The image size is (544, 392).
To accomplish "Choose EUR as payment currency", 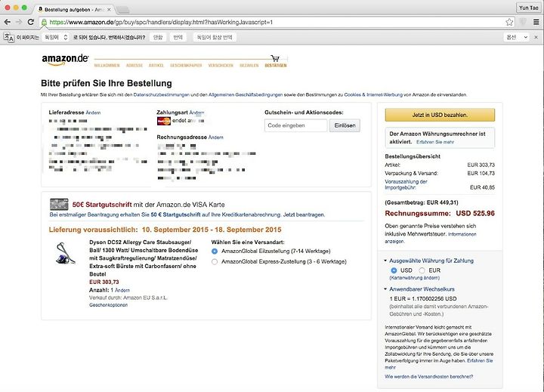I will [422, 270].
